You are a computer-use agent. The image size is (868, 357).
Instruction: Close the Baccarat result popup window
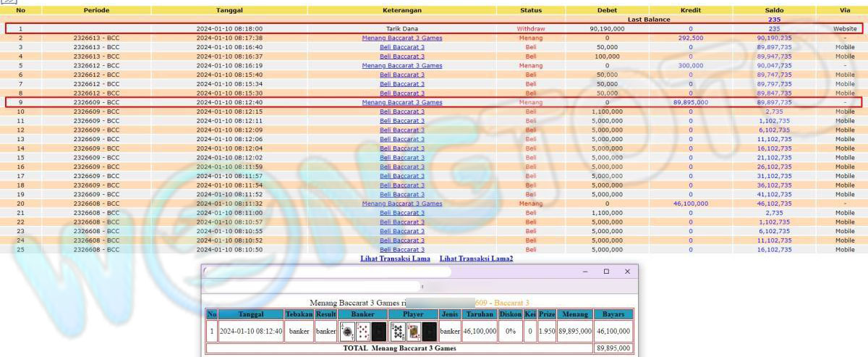pos(627,272)
